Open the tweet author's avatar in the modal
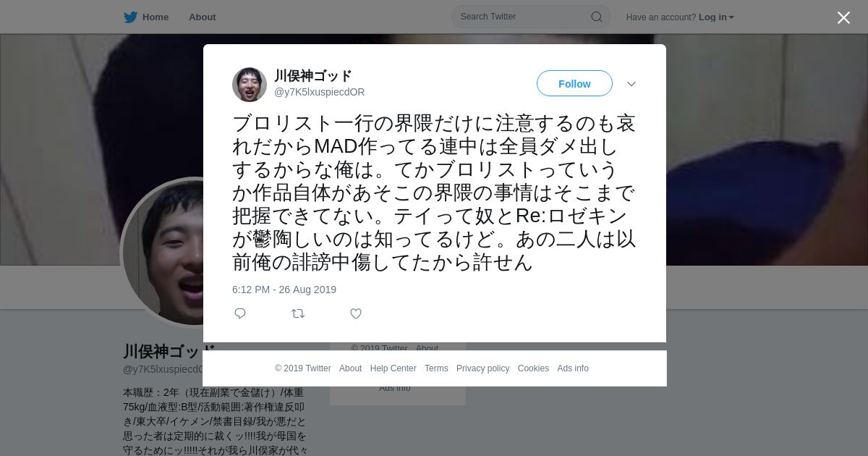 click(250, 85)
